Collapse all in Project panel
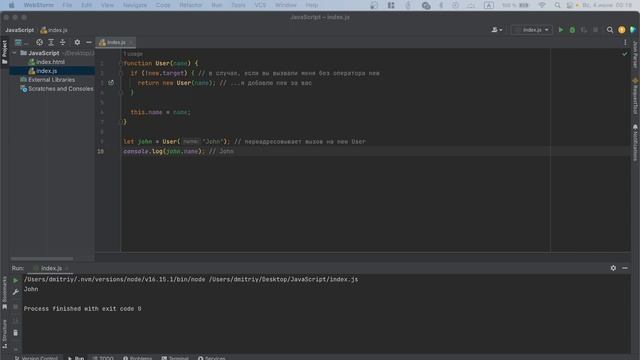This screenshot has width=640, height=360. (x=62, y=42)
